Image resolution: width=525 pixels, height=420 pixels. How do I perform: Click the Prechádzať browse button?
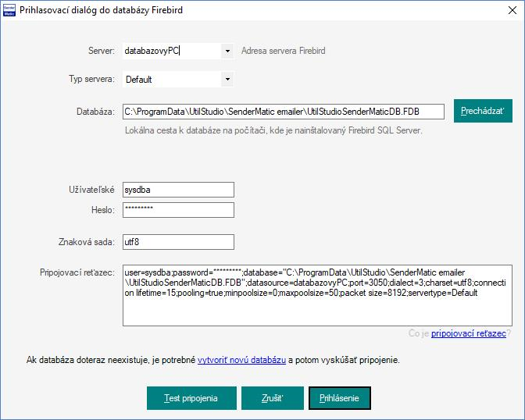click(x=483, y=111)
